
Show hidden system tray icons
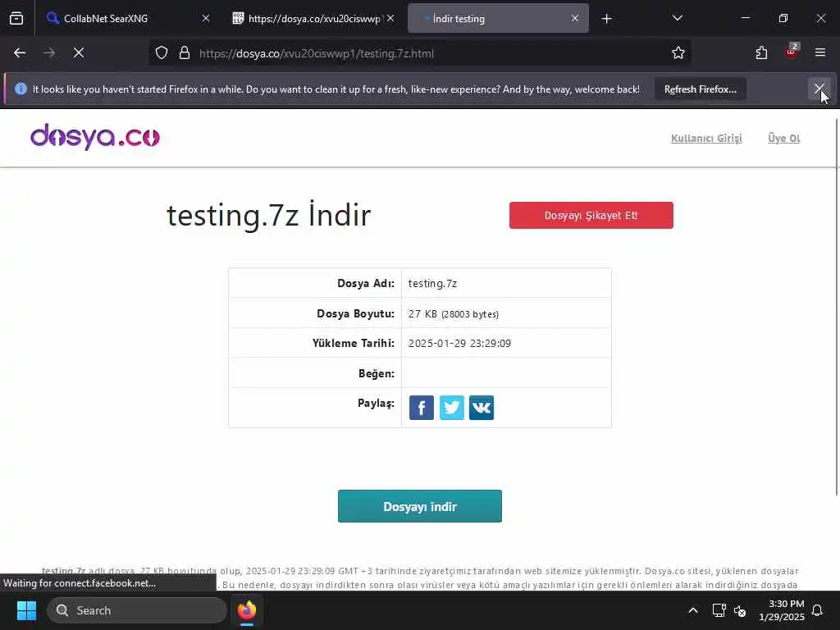pos(692,610)
